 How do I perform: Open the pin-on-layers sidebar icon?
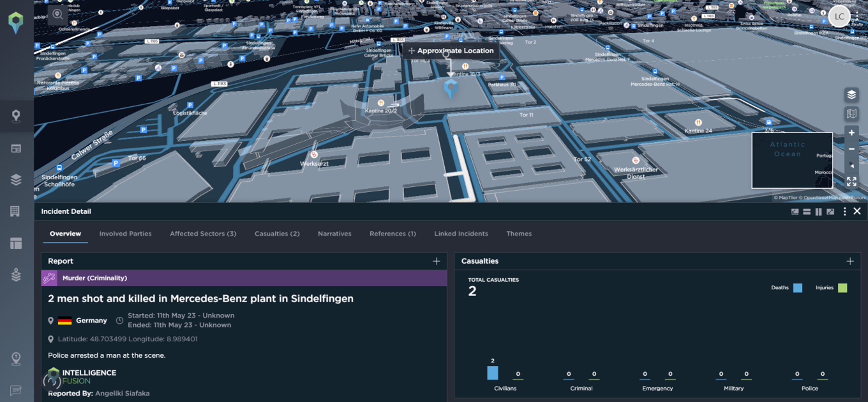point(16,275)
